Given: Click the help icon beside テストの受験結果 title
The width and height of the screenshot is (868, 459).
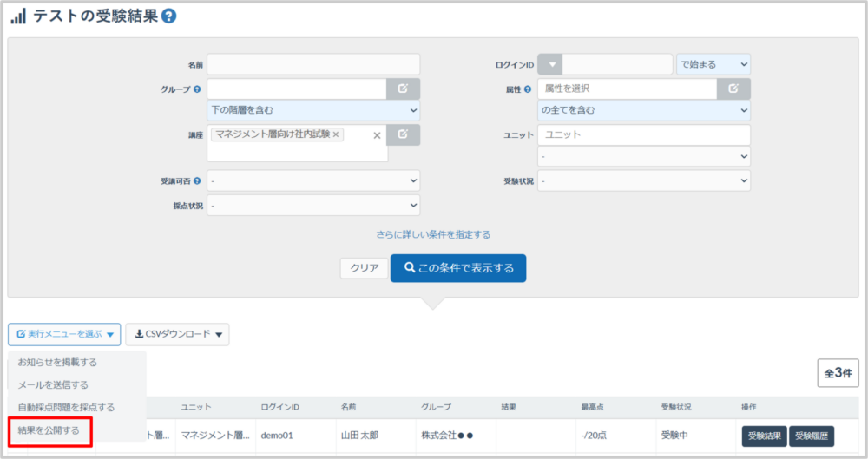Looking at the screenshot, I should point(169,16).
